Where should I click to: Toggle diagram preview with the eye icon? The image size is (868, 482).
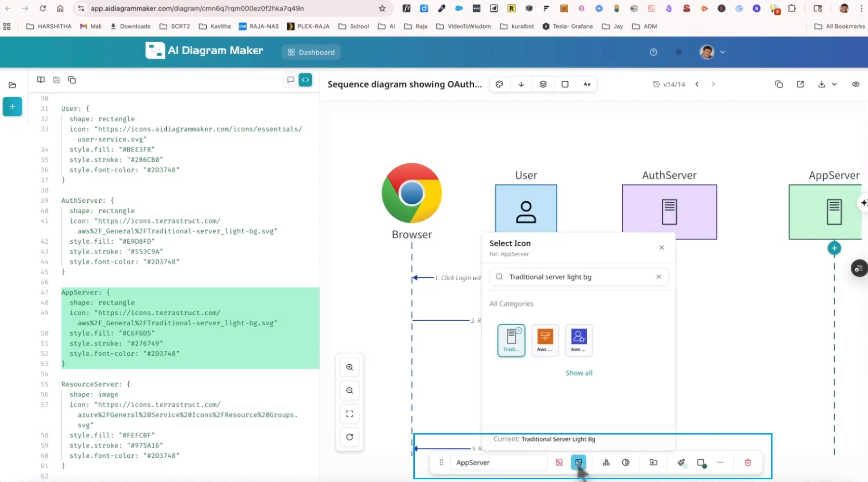coord(856,84)
